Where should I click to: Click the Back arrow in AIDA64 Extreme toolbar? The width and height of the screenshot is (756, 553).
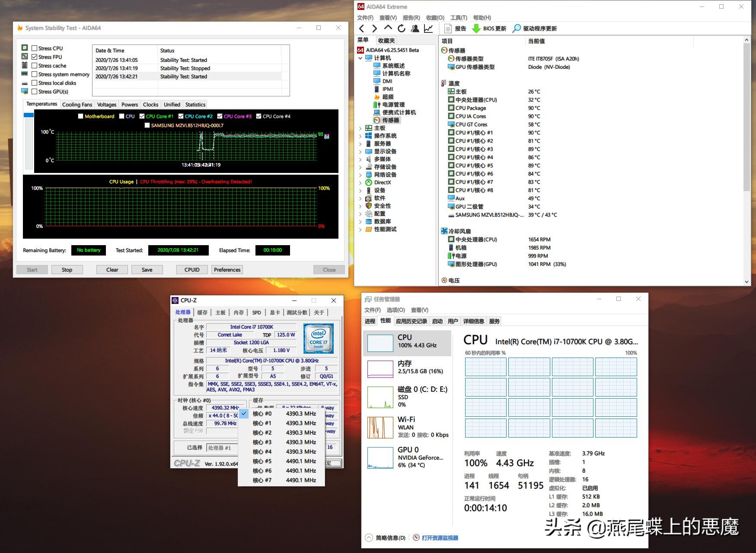(x=361, y=29)
